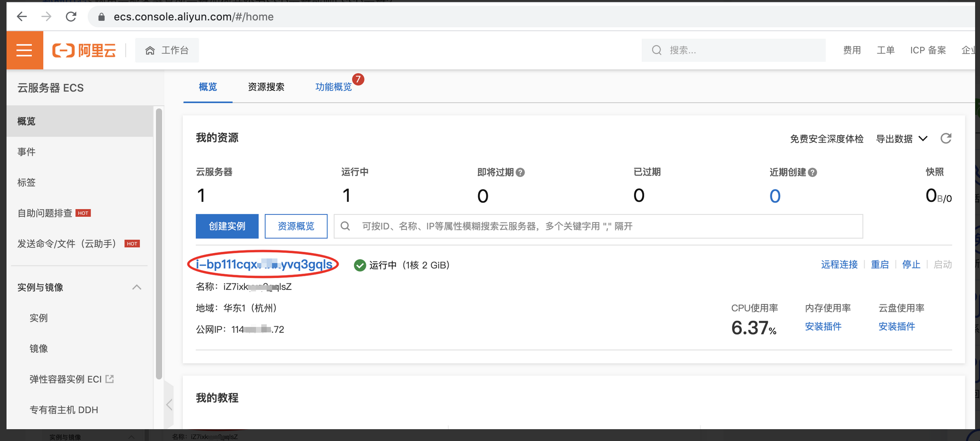Image resolution: width=980 pixels, height=441 pixels.
Task: Click the blue 近期创建 count 0
Action: pyautogui.click(x=775, y=196)
